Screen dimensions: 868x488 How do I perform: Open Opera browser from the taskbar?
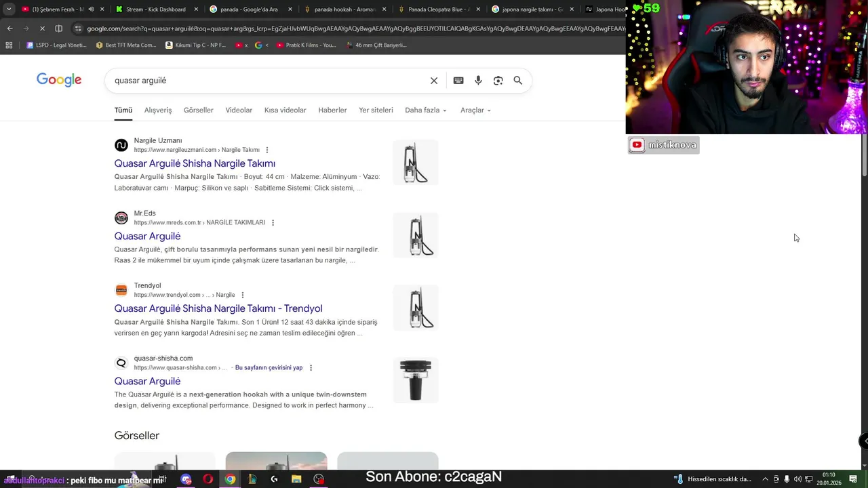pyautogui.click(x=208, y=479)
